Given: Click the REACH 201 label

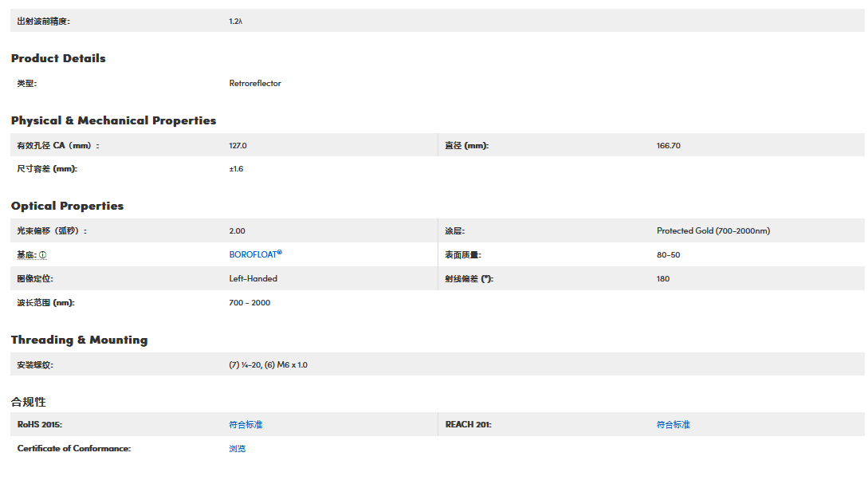Looking at the screenshot, I should click(469, 425).
